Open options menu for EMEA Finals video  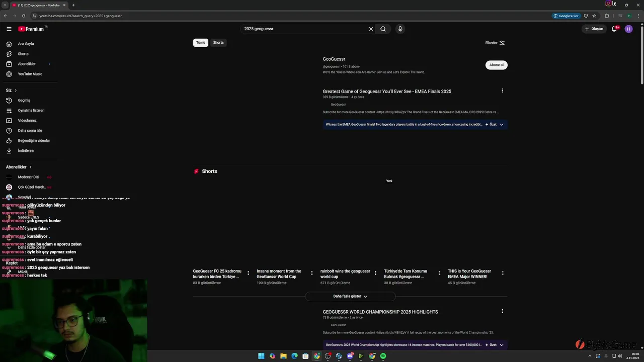pyautogui.click(x=502, y=91)
